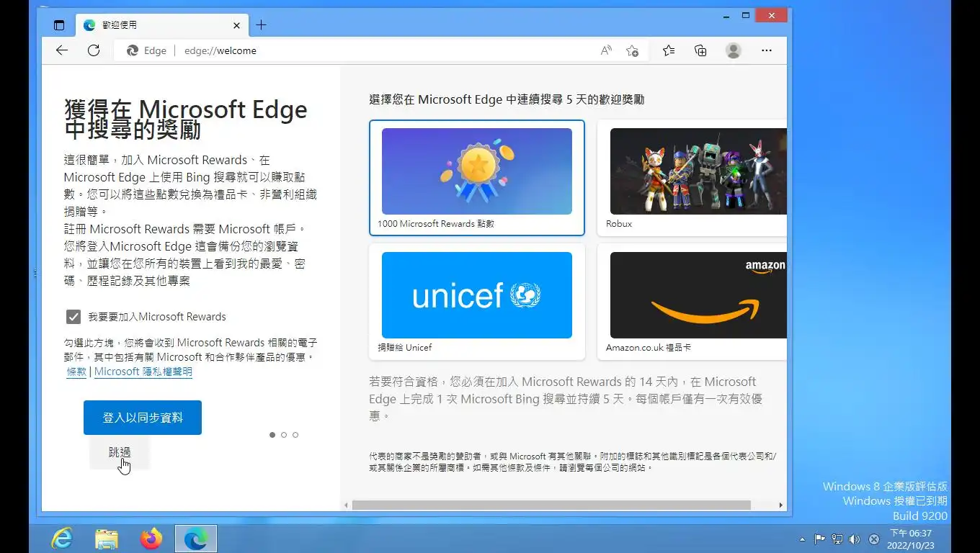Uncheck 我要要加入Microsoft Rewards checkbox

point(73,317)
